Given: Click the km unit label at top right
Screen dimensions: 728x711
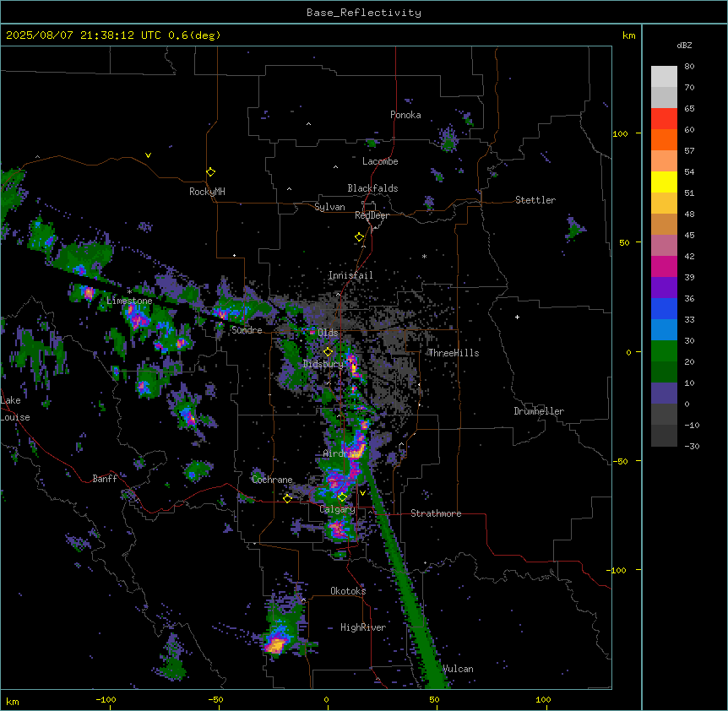Looking at the screenshot, I should pos(628,35).
